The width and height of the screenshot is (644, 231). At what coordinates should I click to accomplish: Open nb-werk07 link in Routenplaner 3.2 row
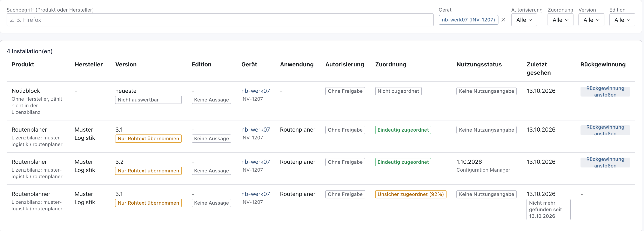coord(255,162)
